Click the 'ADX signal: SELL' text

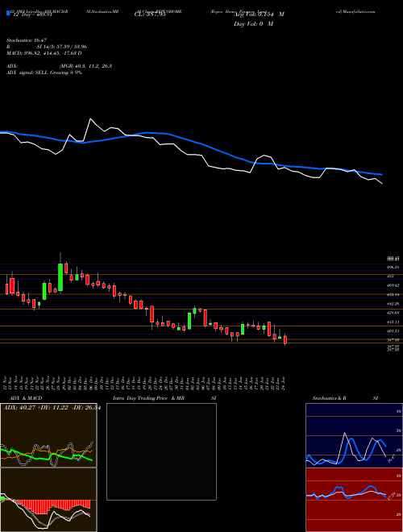(44, 73)
